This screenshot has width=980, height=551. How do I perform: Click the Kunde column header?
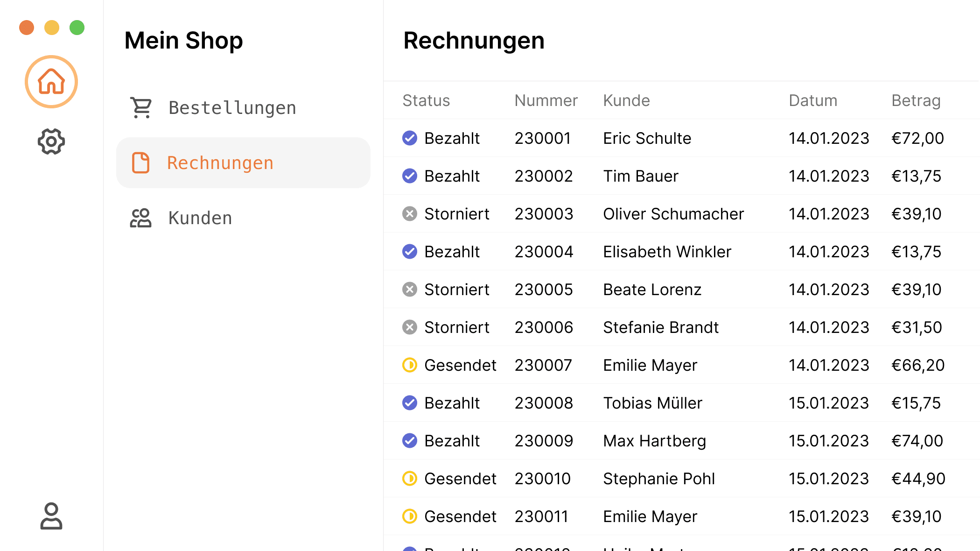click(626, 100)
